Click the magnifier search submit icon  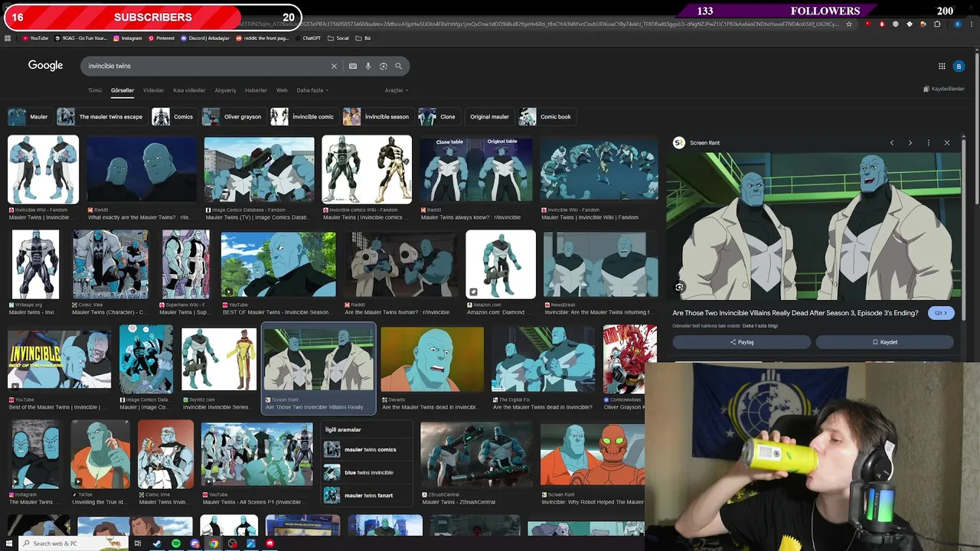399,67
